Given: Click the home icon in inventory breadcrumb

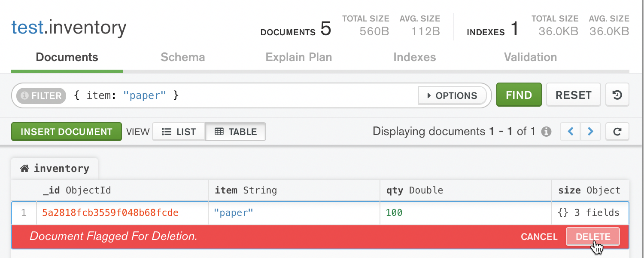Looking at the screenshot, I should 24,169.
